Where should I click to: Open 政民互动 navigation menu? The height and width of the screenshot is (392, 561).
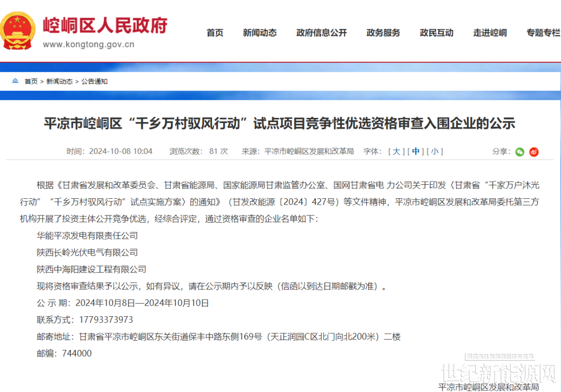[x=436, y=33]
